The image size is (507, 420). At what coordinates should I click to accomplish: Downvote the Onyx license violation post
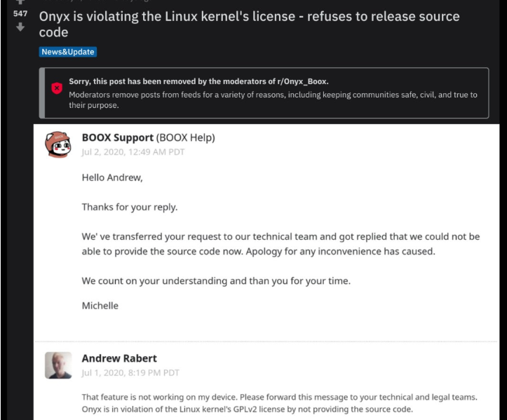point(20,27)
